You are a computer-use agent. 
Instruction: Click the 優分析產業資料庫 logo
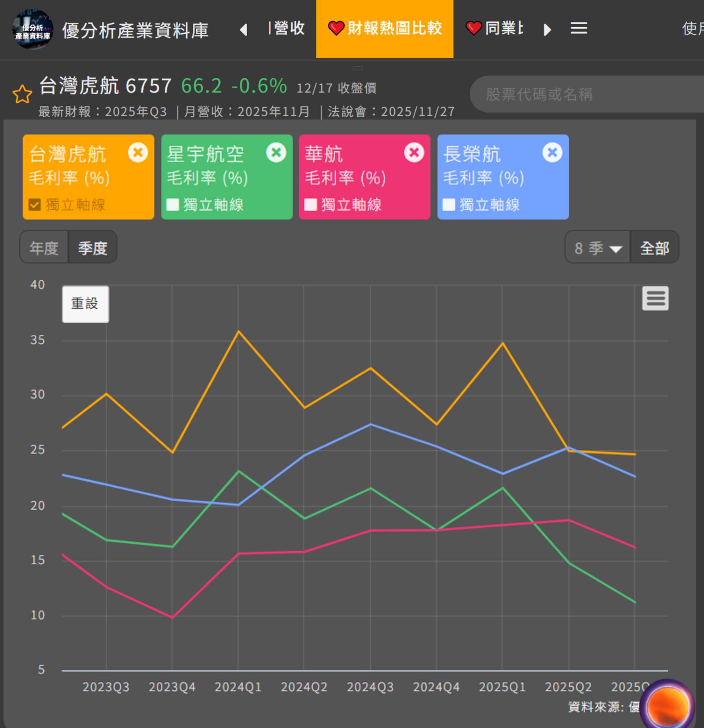click(33, 29)
